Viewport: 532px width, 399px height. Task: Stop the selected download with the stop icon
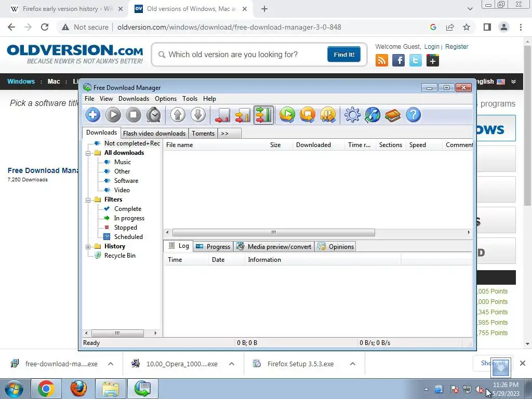134,115
